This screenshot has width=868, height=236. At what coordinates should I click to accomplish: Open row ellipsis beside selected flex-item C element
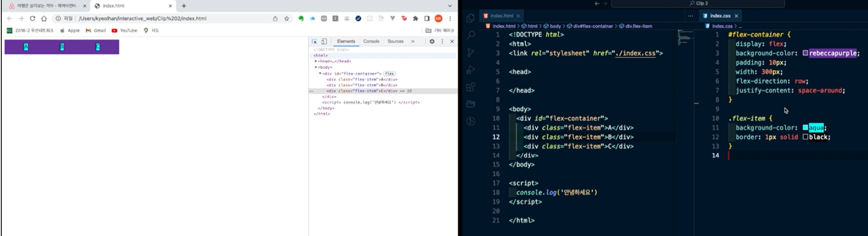pyautogui.click(x=311, y=92)
